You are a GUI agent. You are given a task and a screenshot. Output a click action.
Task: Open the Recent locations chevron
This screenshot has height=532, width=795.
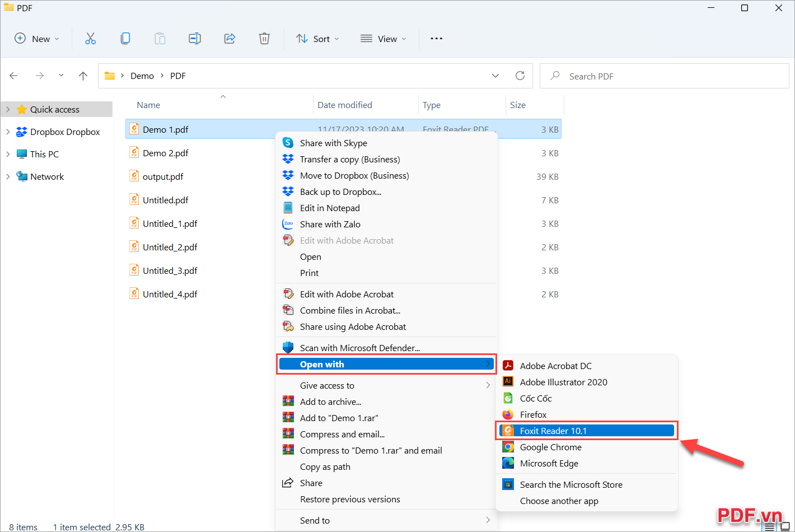tap(61, 76)
